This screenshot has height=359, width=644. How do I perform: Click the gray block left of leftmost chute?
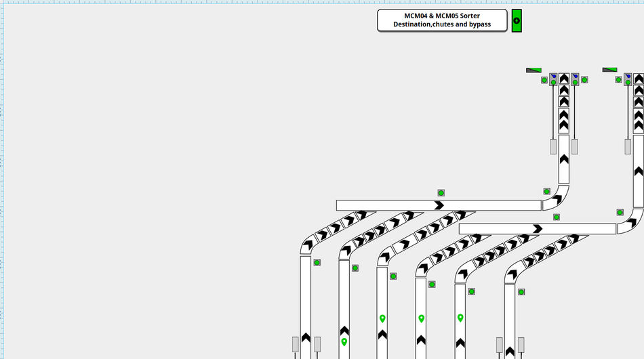pos(295,344)
